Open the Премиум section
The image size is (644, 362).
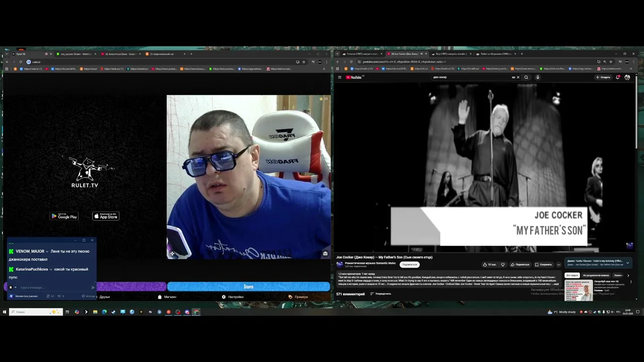(x=298, y=297)
